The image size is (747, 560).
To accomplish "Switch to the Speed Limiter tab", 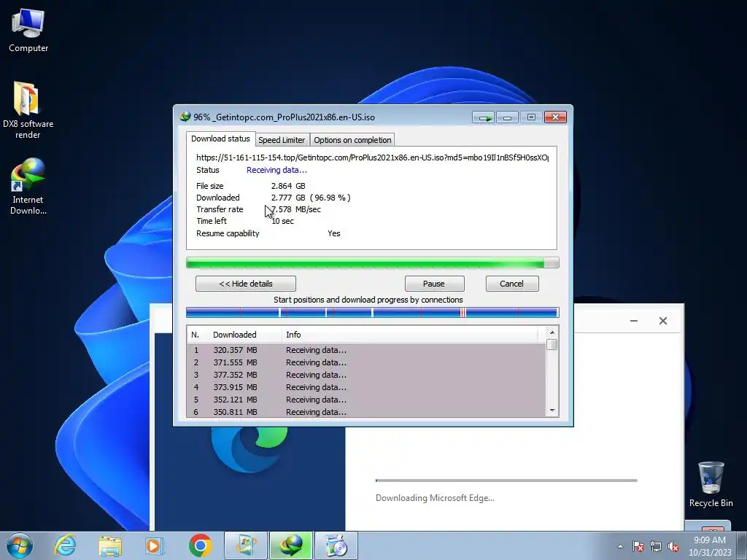I will pos(282,140).
